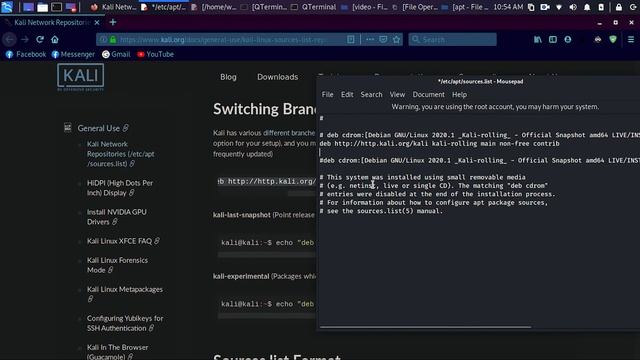Switch to [video - Fi... taskbar item
This screenshot has height=360, width=640.
pos(364,7)
